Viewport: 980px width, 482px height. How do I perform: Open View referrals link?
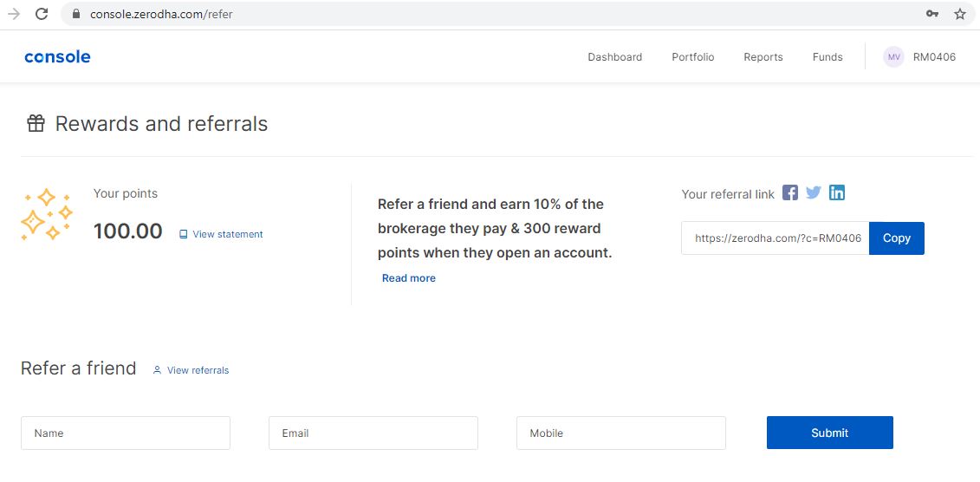[x=191, y=370]
